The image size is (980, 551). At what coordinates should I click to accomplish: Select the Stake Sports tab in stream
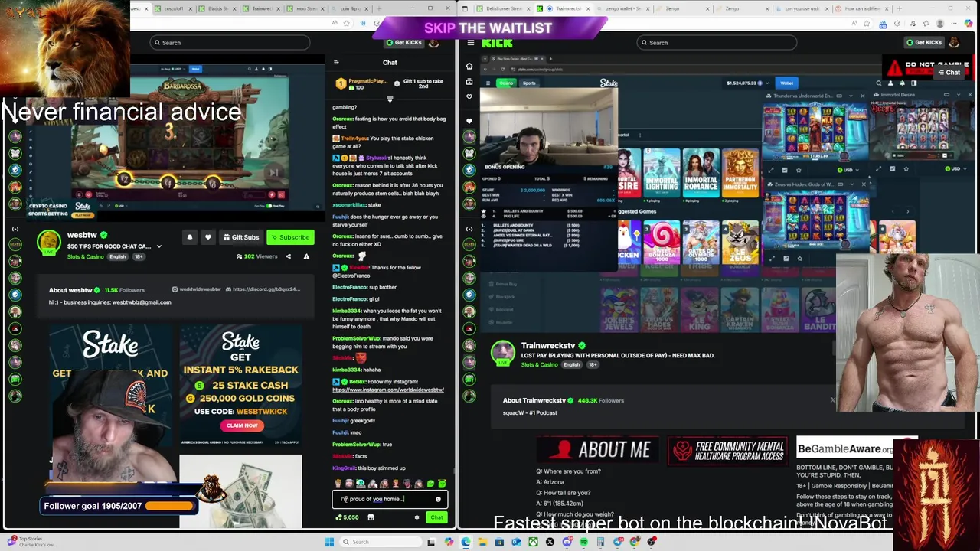pos(528,83)
